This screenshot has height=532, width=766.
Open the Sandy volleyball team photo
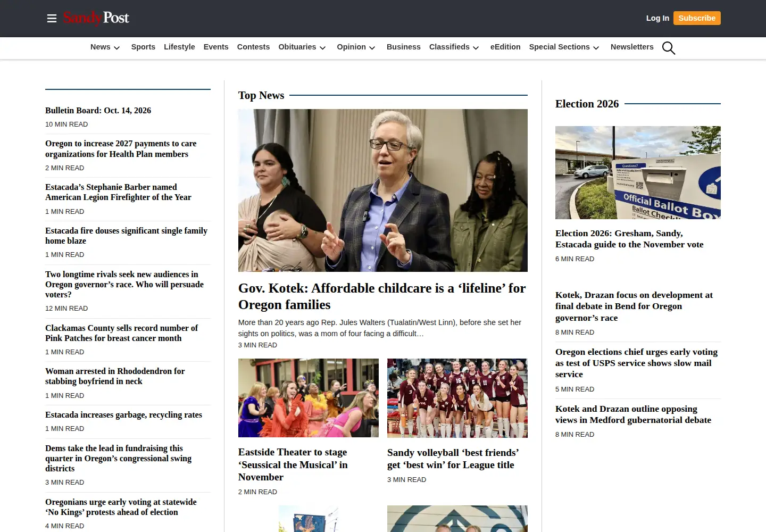point(457,398)
